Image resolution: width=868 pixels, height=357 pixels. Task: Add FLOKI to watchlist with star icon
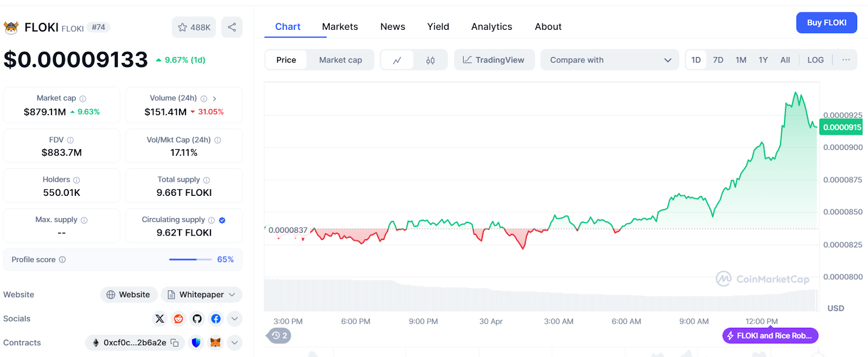pyautogui.click(x=194, y=27)
